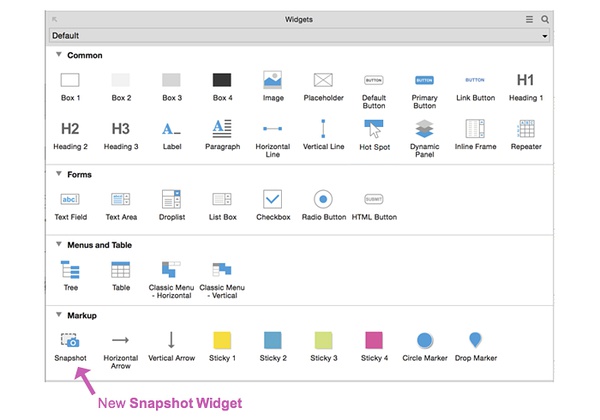This screenshot has height=420, width=600.
Task: Select the Repeater widget icon
Action: pos(526,129)
